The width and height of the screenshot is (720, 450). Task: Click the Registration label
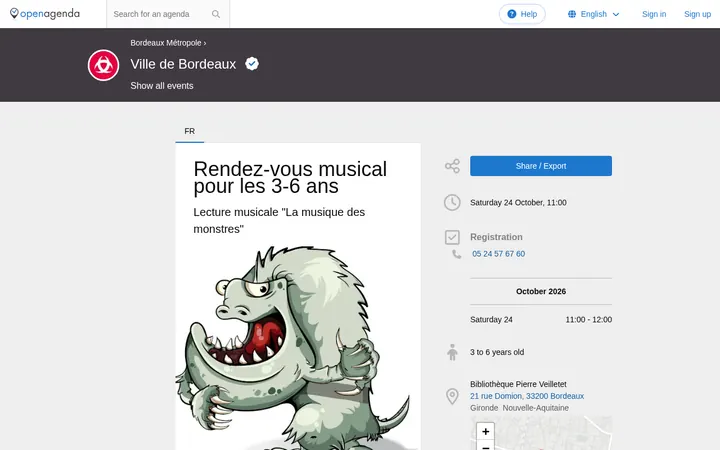[496, 237]
